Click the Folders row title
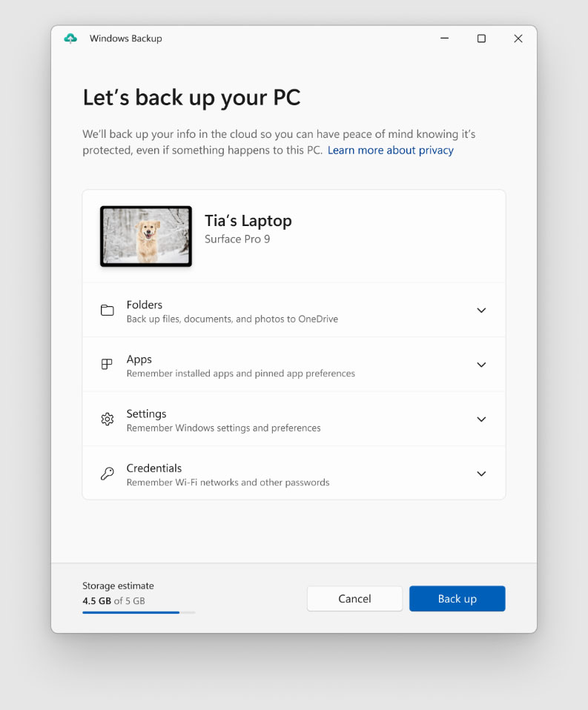This screenshot has width=588, height=710. point(145,305)
